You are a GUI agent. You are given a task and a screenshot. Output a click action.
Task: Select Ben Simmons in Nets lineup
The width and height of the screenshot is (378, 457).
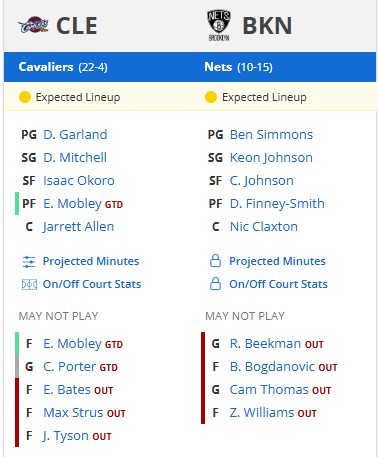point(271,135)
